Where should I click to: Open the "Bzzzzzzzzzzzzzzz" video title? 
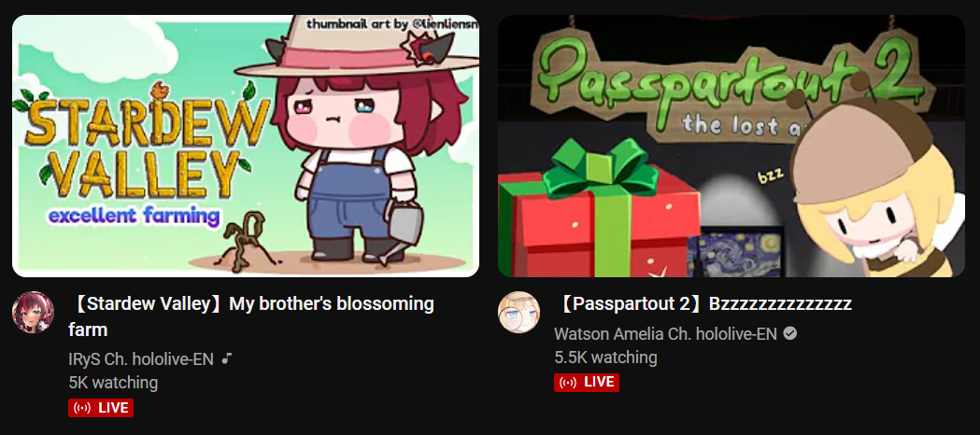pyautogui.click(x=703, y=304)
